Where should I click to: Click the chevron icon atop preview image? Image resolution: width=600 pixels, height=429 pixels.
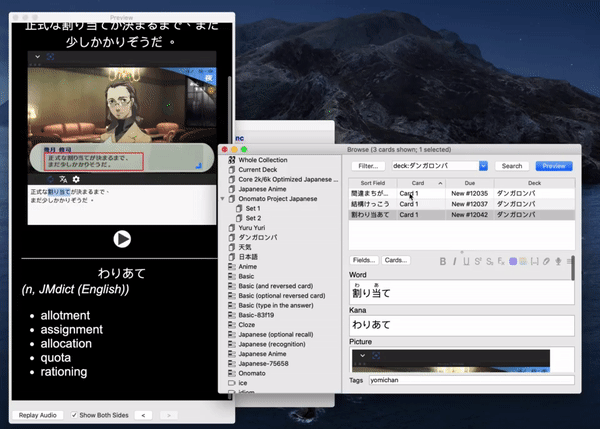click(38, 57)
